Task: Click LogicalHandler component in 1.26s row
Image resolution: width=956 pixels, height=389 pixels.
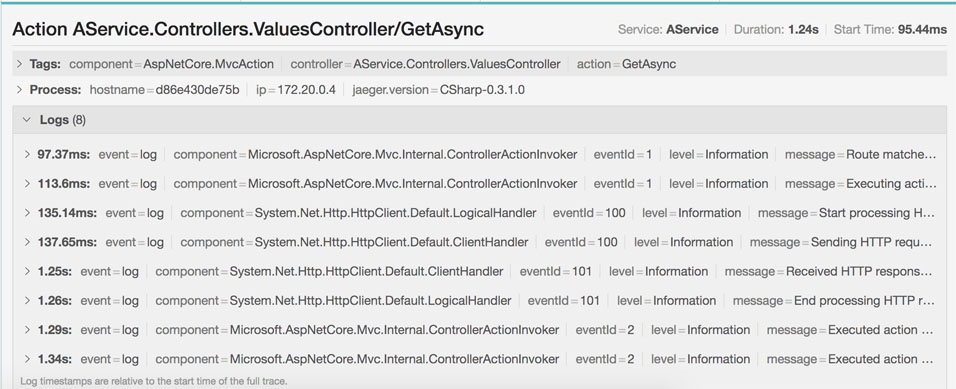Action: coord(333,301)
